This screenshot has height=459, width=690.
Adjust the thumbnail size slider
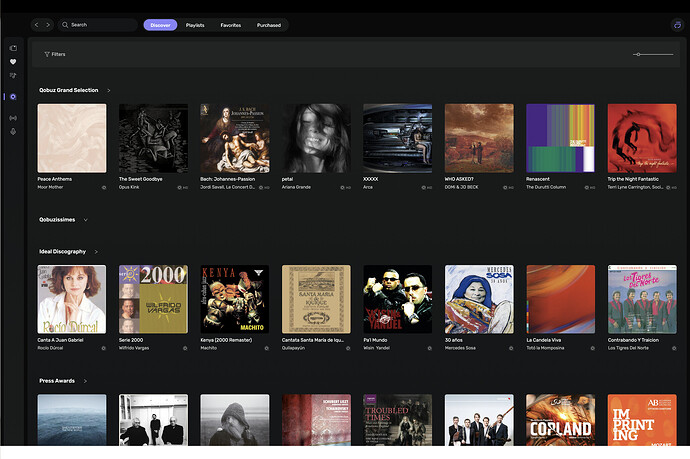[653, 55]
